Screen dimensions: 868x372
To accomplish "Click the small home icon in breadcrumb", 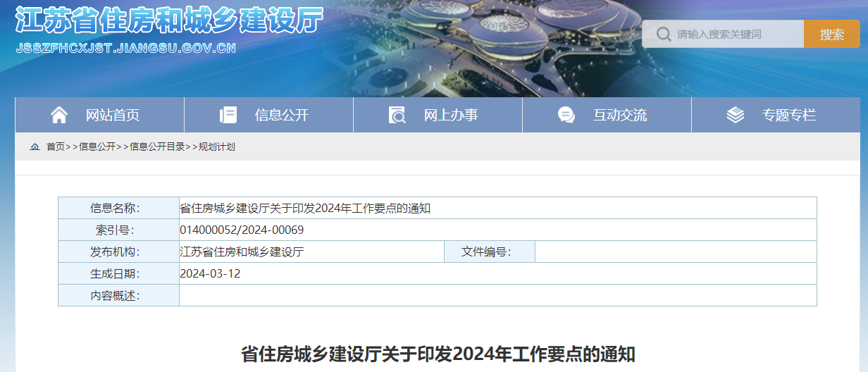I will (35, 147).
